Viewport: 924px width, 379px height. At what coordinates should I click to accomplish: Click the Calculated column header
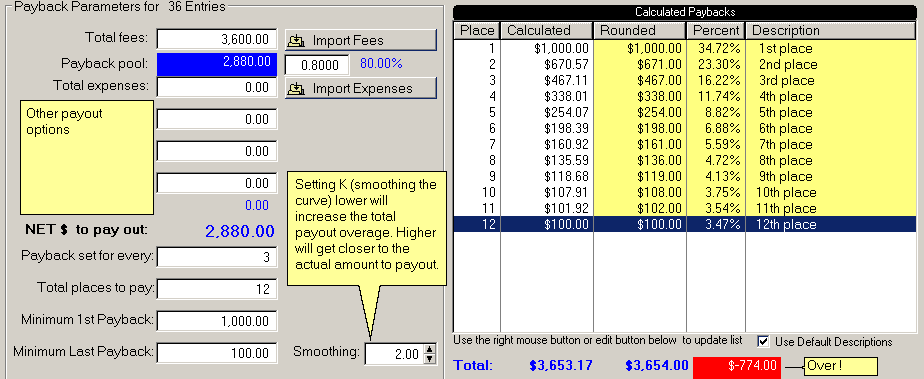click(546, 31)
